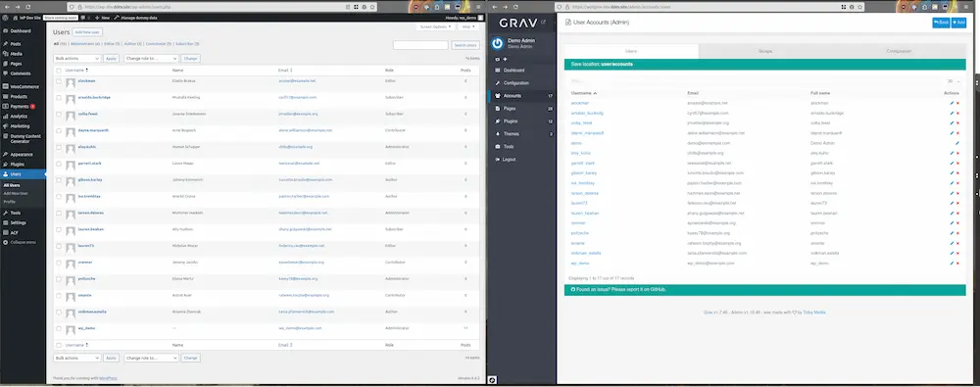980x387 pixels.
Task: Check the box for user alockman
Action: [59, 81]
